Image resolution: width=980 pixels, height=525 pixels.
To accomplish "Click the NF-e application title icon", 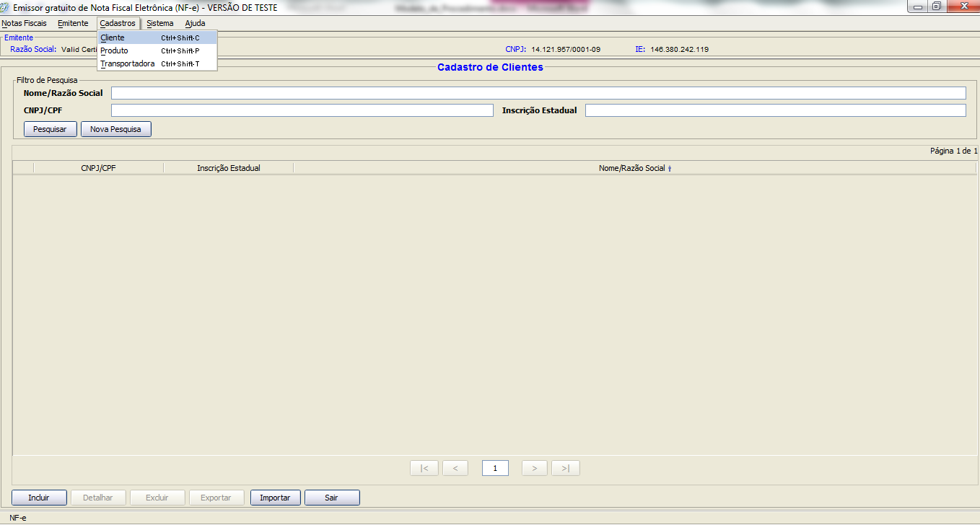I will (6, 6).
